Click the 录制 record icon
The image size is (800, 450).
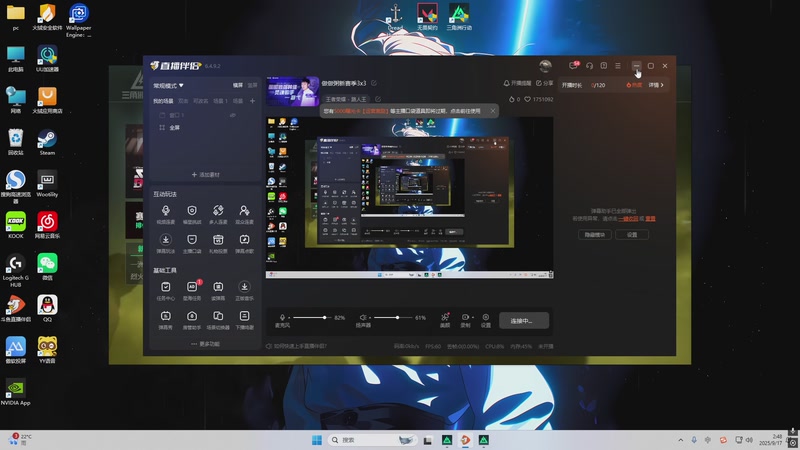[x=464, y=317]
